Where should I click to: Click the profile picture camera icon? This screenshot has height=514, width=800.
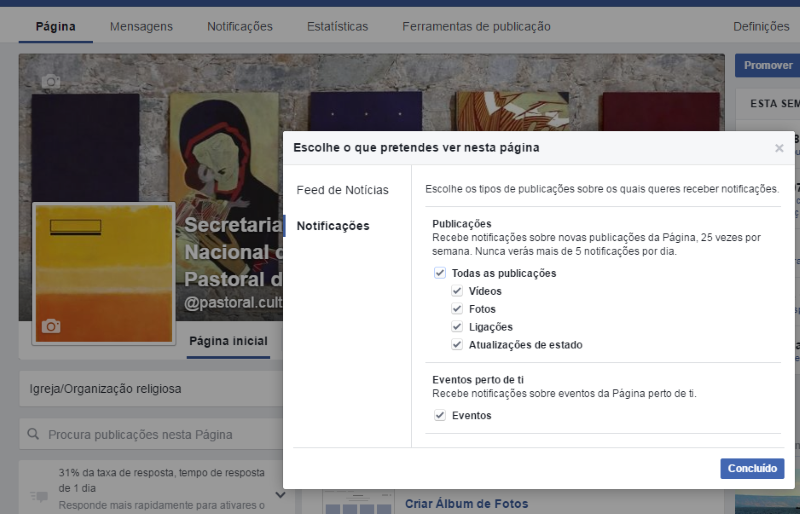(x=51, y=326)
